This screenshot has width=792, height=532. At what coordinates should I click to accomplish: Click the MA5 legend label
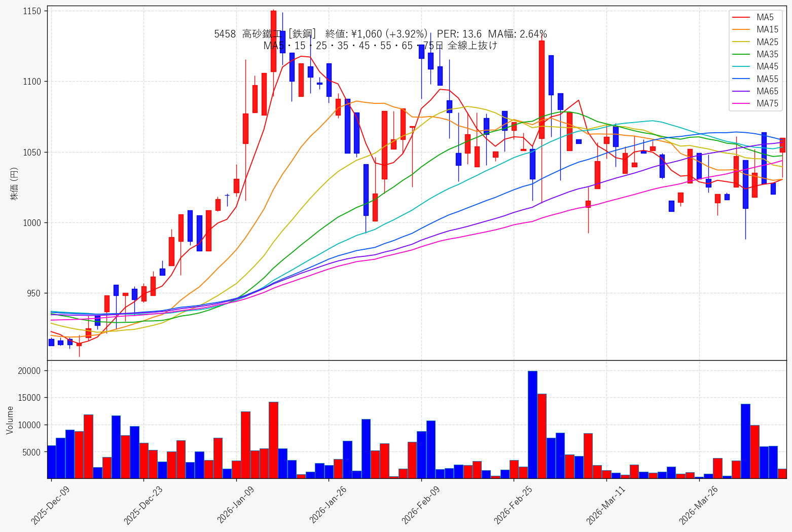[x=765, y=17]
